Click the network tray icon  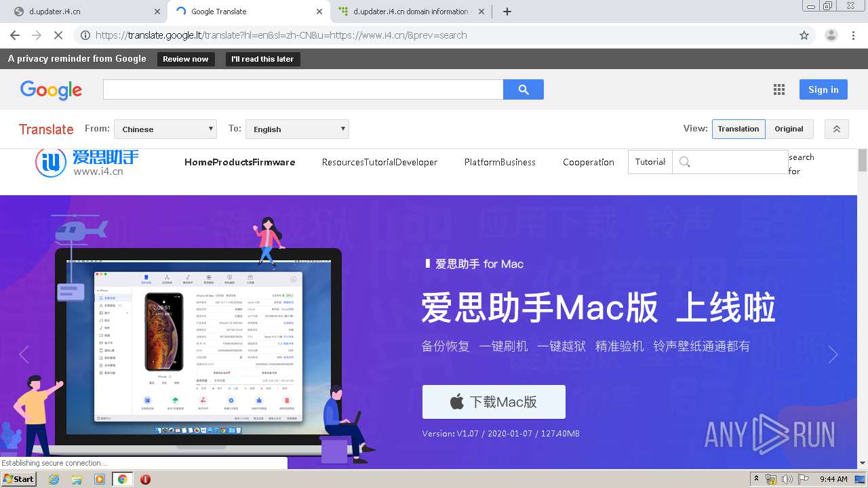(771, 479)
